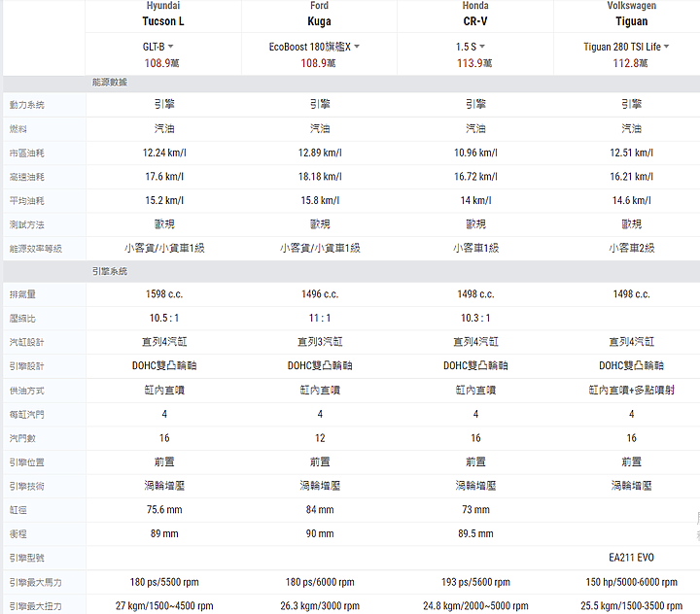The height and width of the screenshot is (614, 700).
Task: Click the 25.5 kgm/1500-3500 rpm torque value
Action: 632,606
